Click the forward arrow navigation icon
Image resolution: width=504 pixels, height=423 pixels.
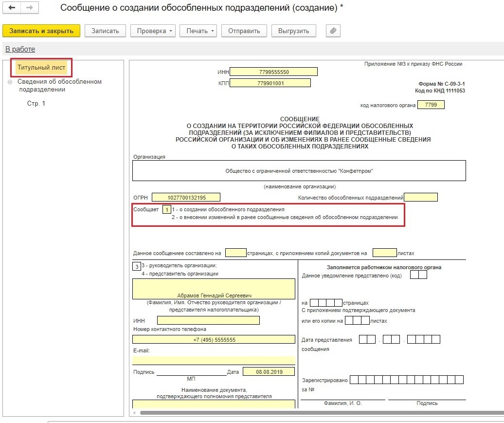[29, 8]
